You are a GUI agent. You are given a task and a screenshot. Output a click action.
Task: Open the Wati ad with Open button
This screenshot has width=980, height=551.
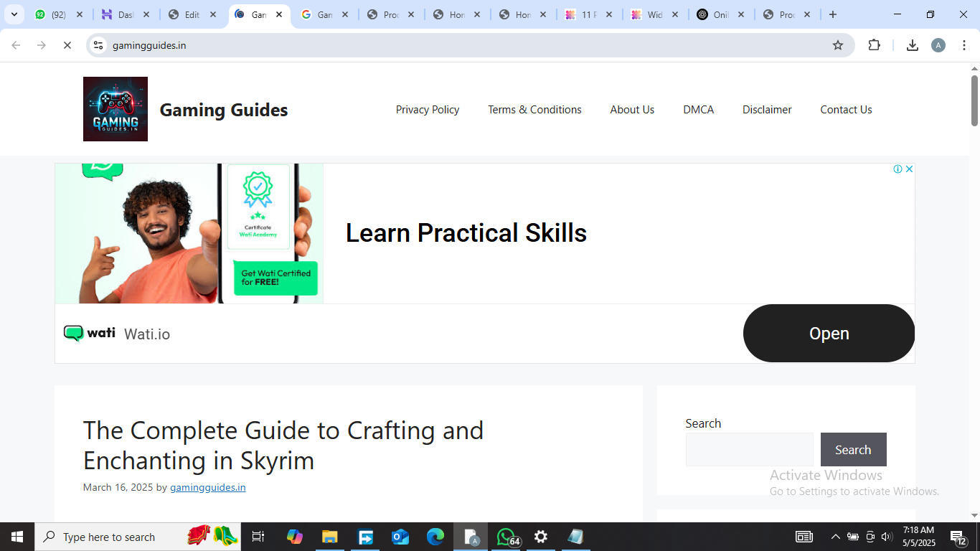click(x=829, y=334)
